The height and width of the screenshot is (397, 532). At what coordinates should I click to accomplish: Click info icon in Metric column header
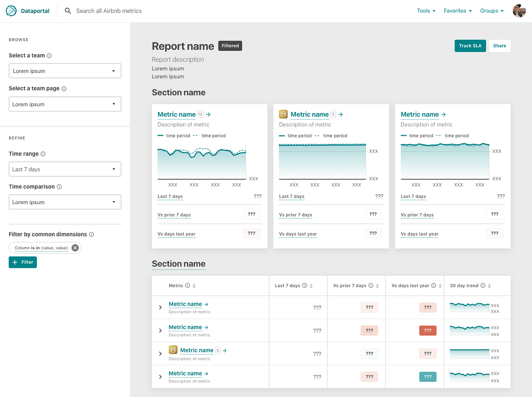tap(187, 286)
